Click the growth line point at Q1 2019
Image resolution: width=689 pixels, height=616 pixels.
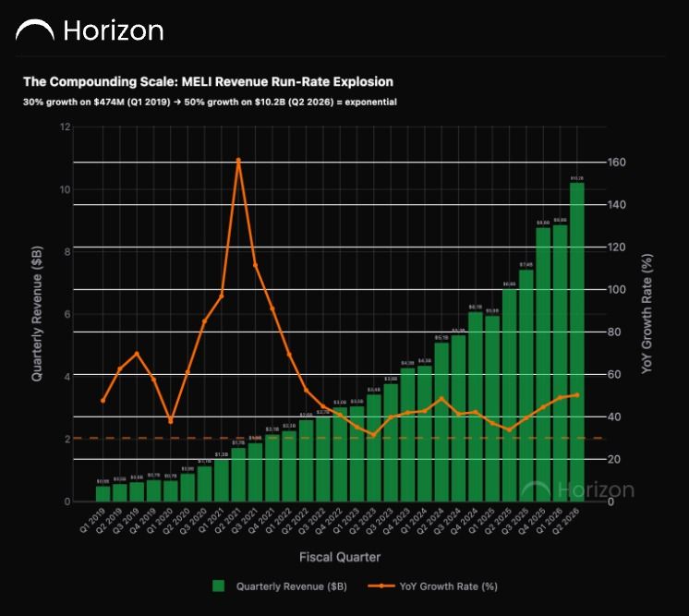point(103,401)
